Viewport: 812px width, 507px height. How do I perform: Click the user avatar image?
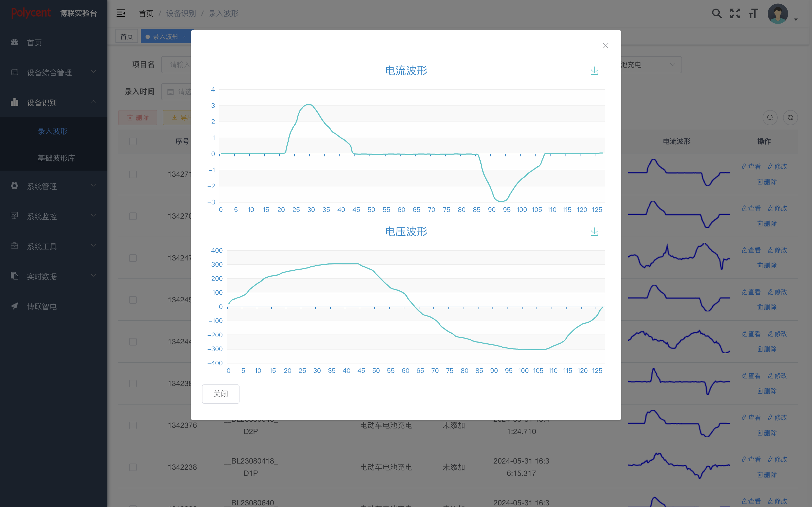[x=777, y=13]
